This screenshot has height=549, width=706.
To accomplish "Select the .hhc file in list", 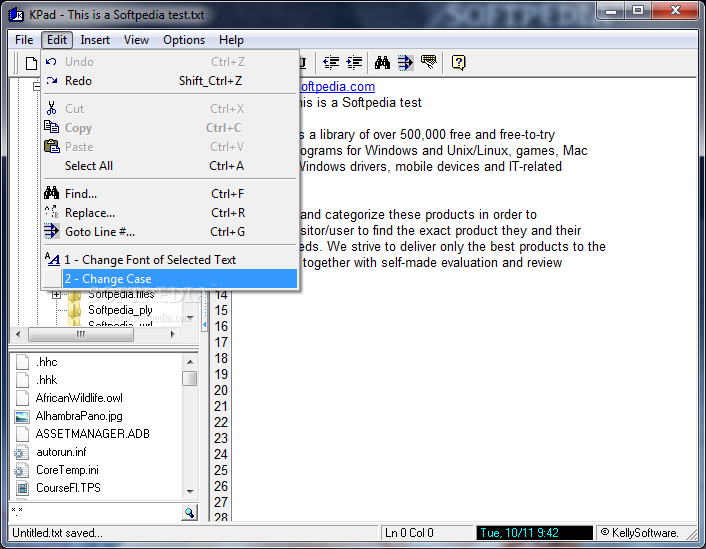I will (46, 362).
